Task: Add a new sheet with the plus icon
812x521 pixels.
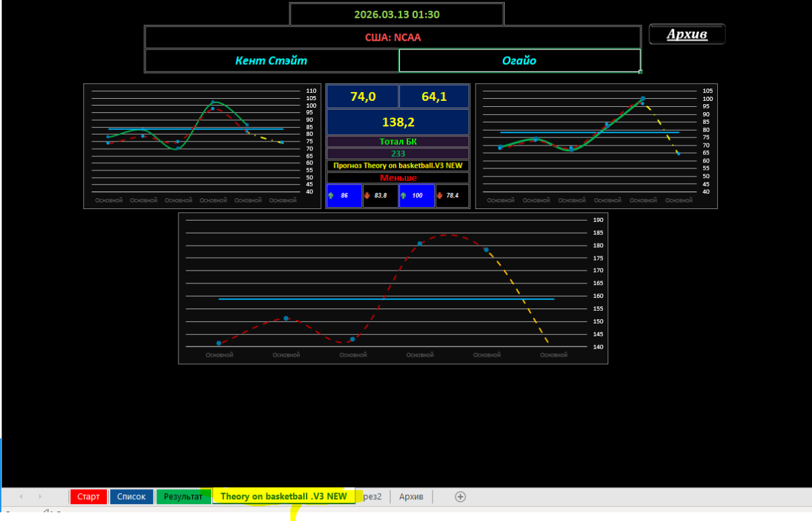Action: (460, 497)
